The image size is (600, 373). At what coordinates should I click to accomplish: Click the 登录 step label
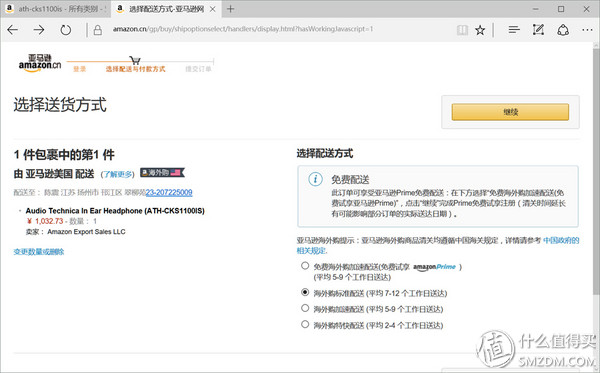pyautogui.click(x=80, y=69)
